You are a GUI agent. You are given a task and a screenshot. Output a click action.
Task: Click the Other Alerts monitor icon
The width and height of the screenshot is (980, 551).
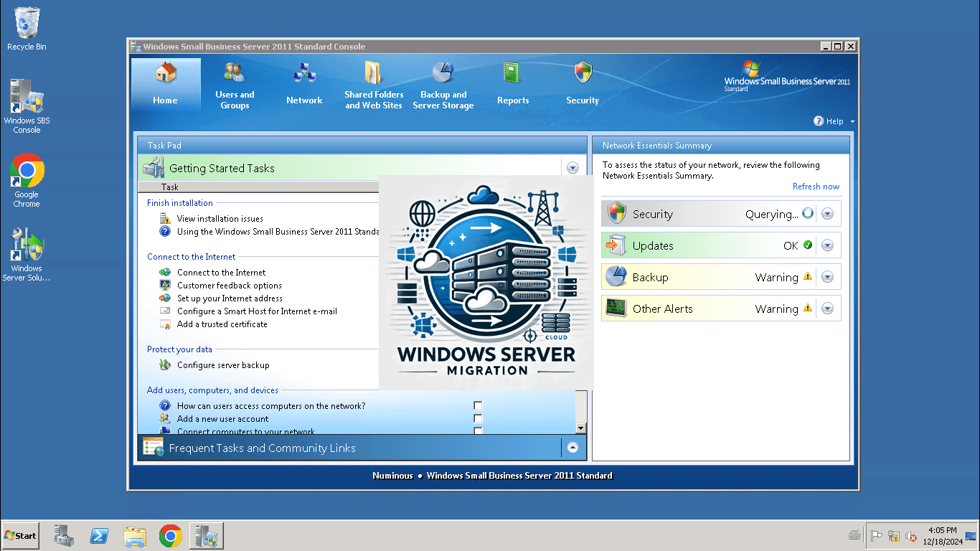click(616, 309)
